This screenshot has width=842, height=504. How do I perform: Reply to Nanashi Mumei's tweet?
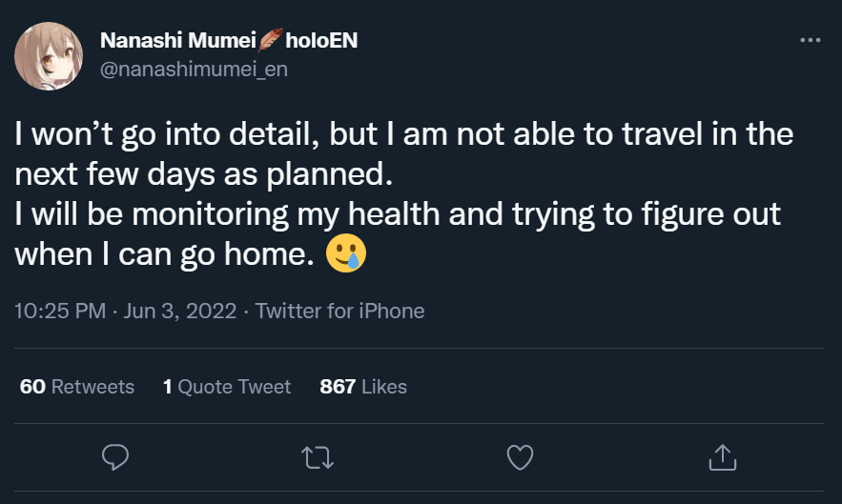click(x=115, y=458)
